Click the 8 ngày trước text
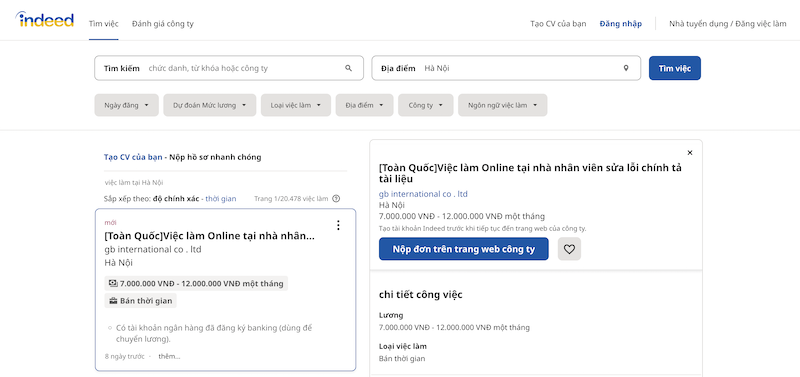 click(x=124, y=356)
